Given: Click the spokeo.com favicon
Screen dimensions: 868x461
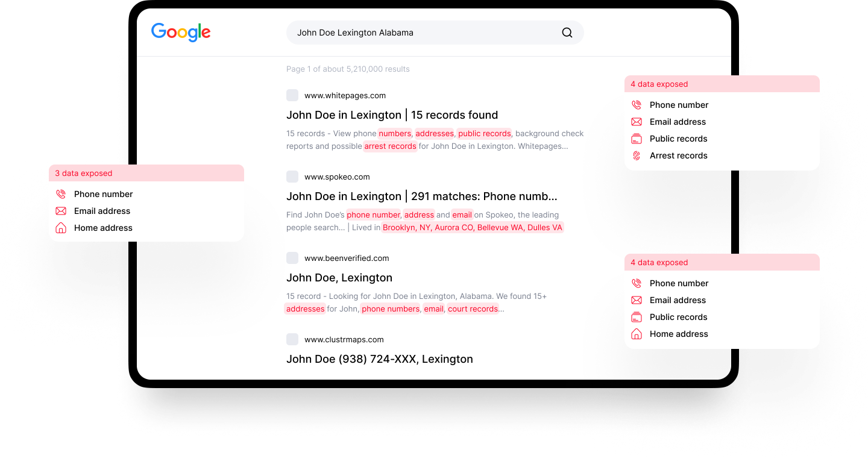Looking at the screenshot, I should click(292, 177).
